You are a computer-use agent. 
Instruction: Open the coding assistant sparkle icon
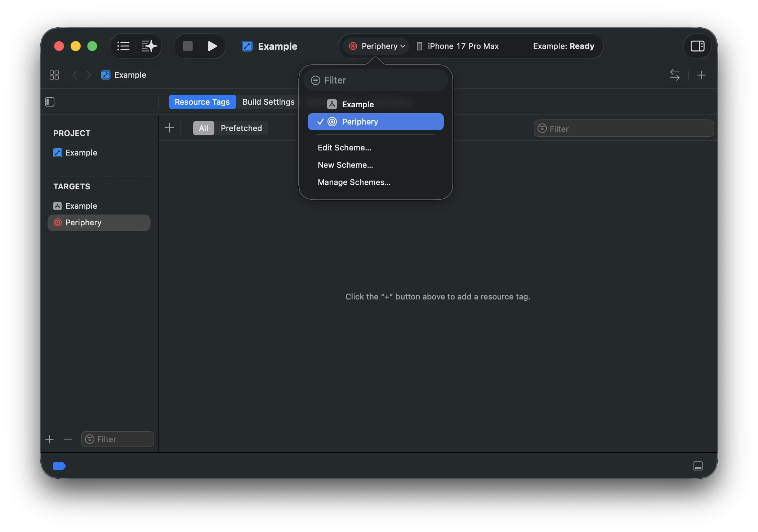149,46
